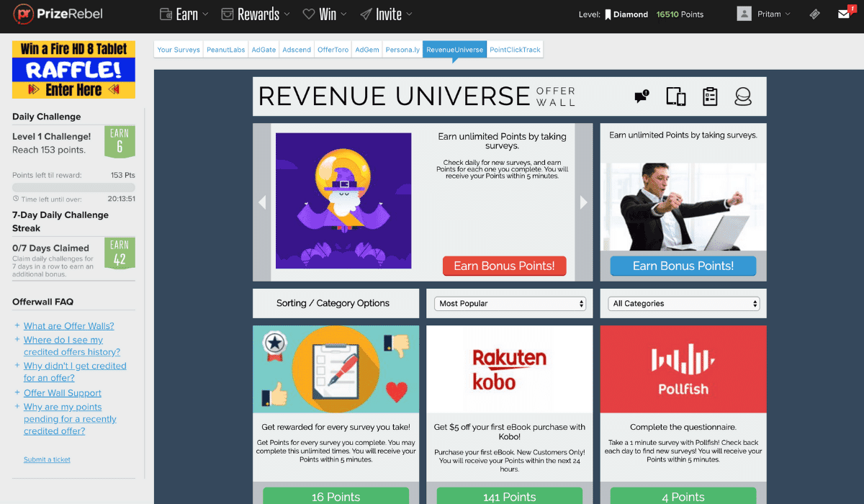Click the Pritam profile avatar picture
This screenshot has width=864, height=504.
pos(744,14)
